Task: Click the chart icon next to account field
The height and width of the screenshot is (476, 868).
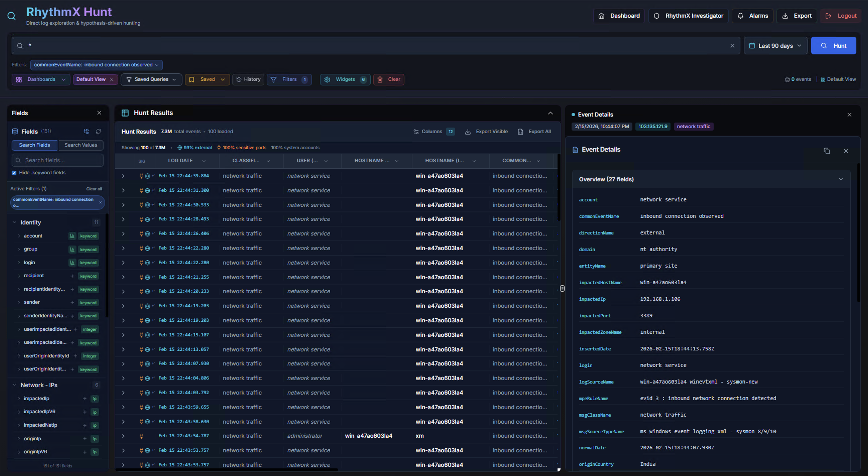Action: tap(72, 236)
